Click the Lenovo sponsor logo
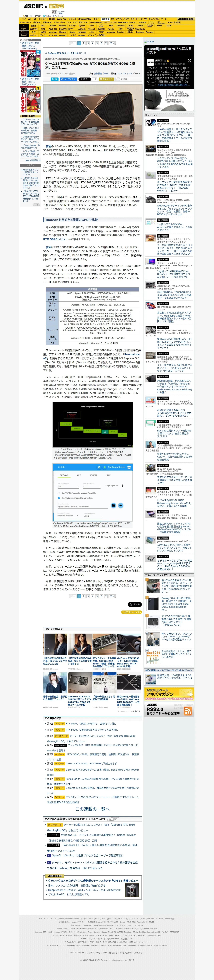 pos(140,26)
